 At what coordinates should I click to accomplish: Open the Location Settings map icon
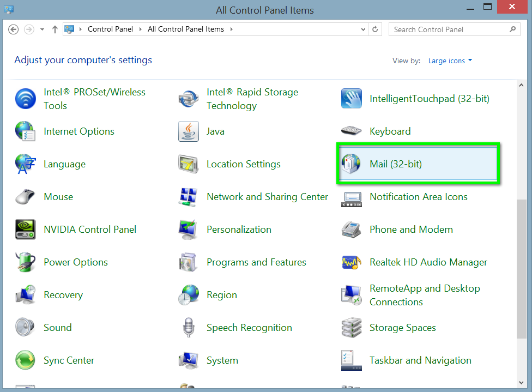pos(189,164)
